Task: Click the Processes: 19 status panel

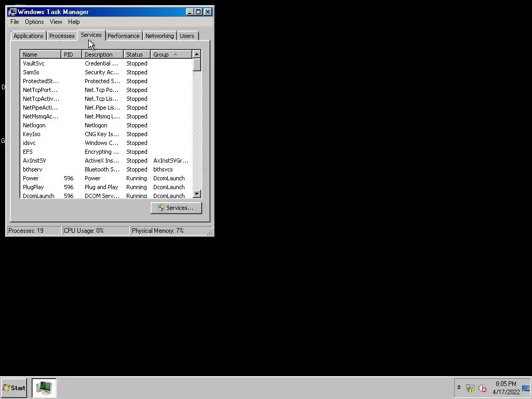Action: point(34,231)
